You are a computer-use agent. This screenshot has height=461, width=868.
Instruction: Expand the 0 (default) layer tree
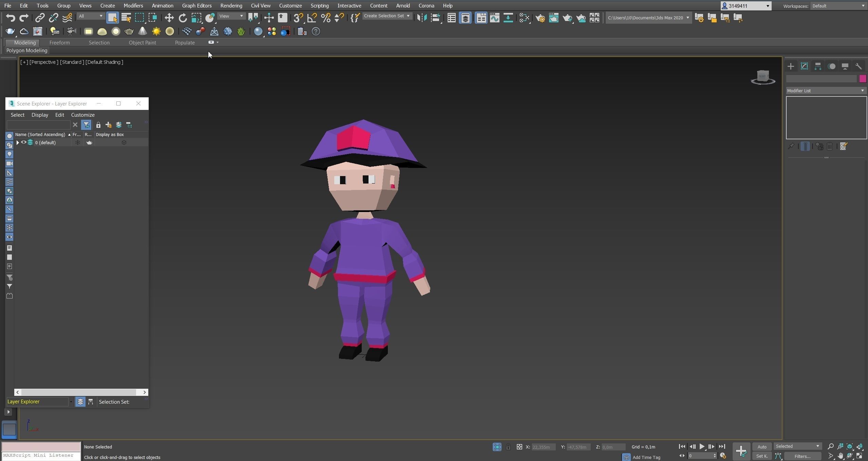pyautogui.click(x=18, y=142)
